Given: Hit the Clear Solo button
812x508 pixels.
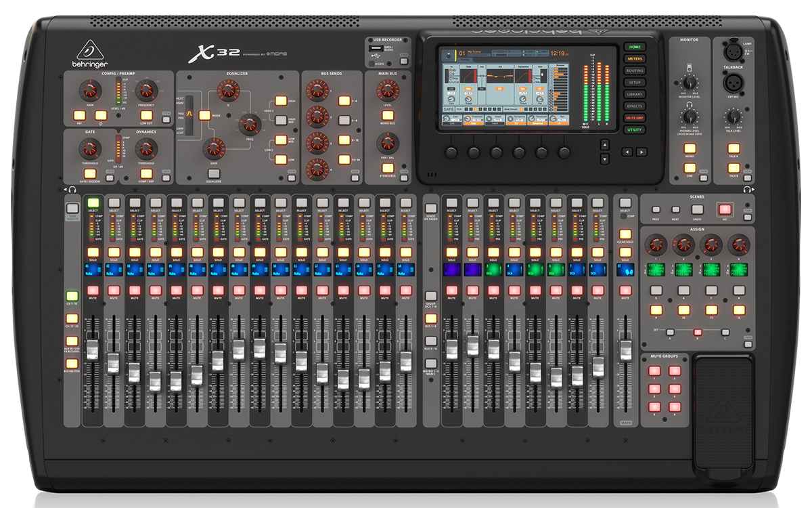Looking at the screenshot, I should tap(625, 234).
